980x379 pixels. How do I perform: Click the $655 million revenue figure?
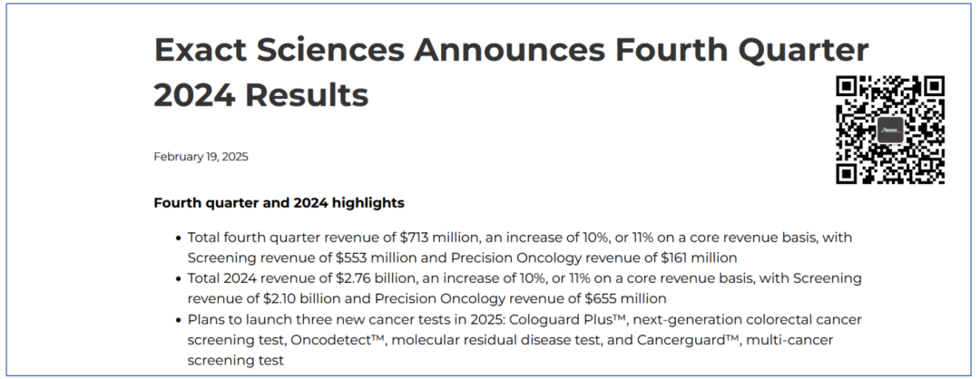[612, 298]
